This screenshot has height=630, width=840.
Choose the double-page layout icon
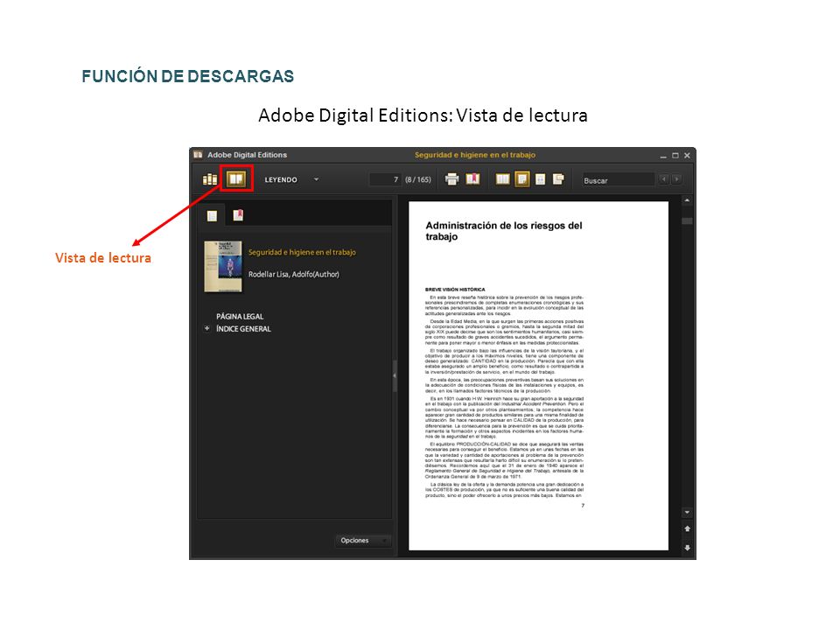pos(502,178)
